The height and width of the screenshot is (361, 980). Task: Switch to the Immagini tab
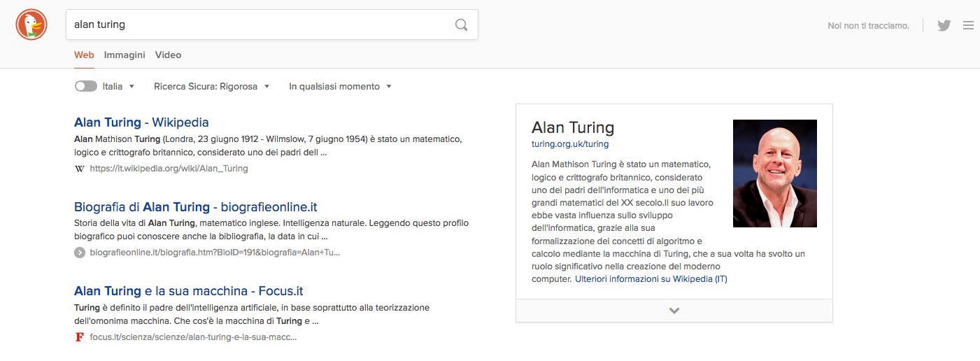[125, 55]
